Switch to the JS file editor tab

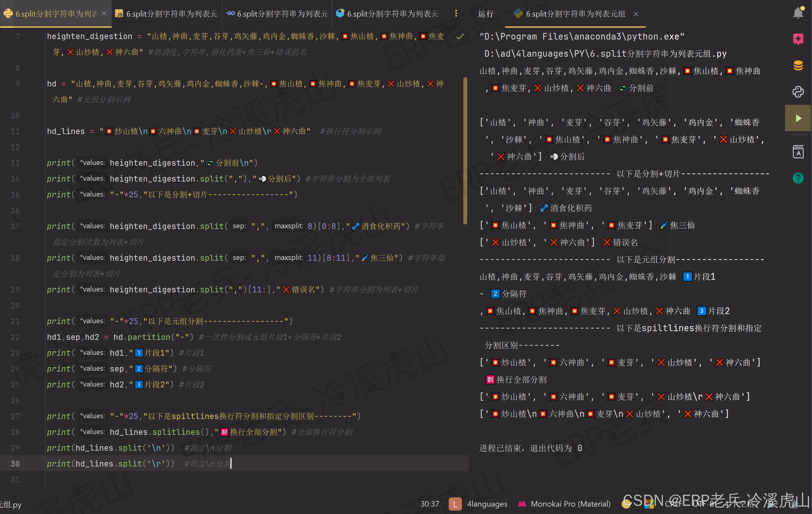(167, 14)
